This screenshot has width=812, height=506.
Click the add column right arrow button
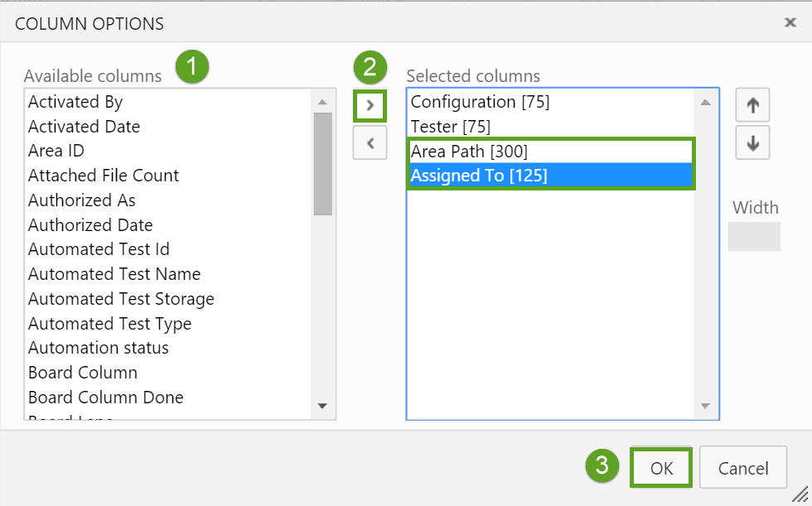(x=370, y=106)
